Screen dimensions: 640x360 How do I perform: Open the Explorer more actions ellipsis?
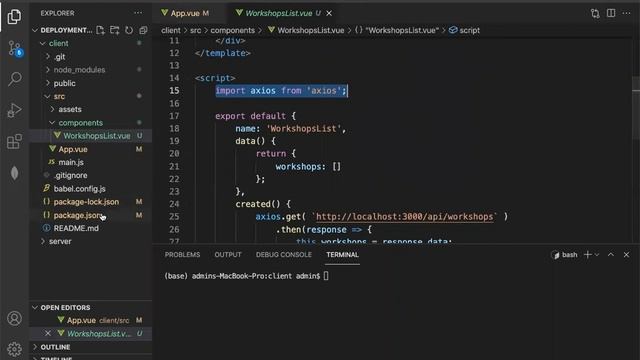138,13
